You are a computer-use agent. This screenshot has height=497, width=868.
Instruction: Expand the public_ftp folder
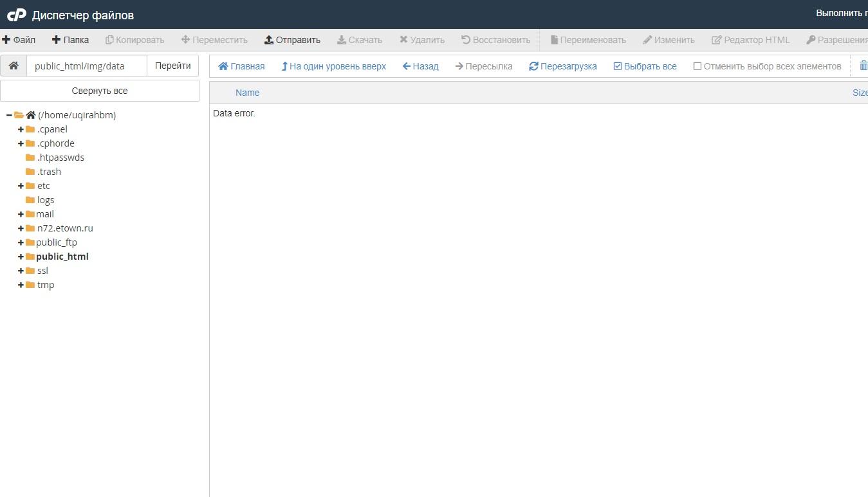[x=21, y=242]
